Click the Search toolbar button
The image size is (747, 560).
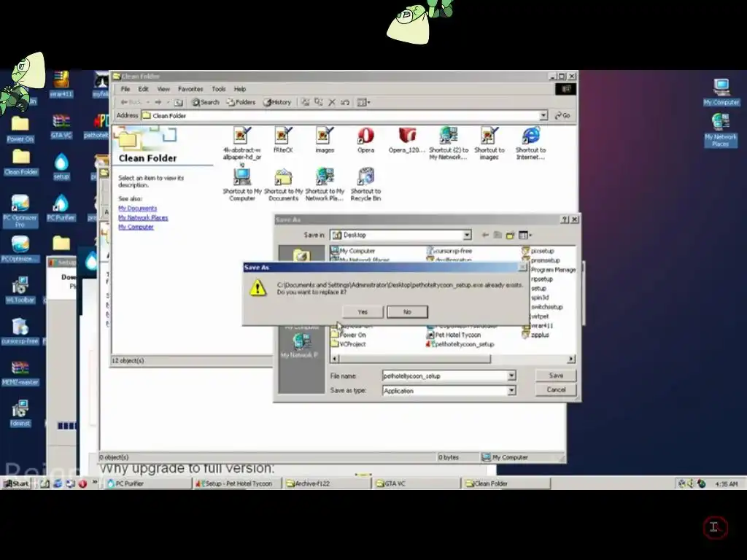point(205,102)
